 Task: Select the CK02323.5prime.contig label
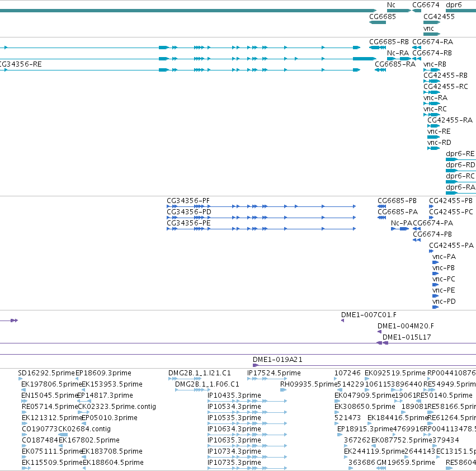click(117, 407)
